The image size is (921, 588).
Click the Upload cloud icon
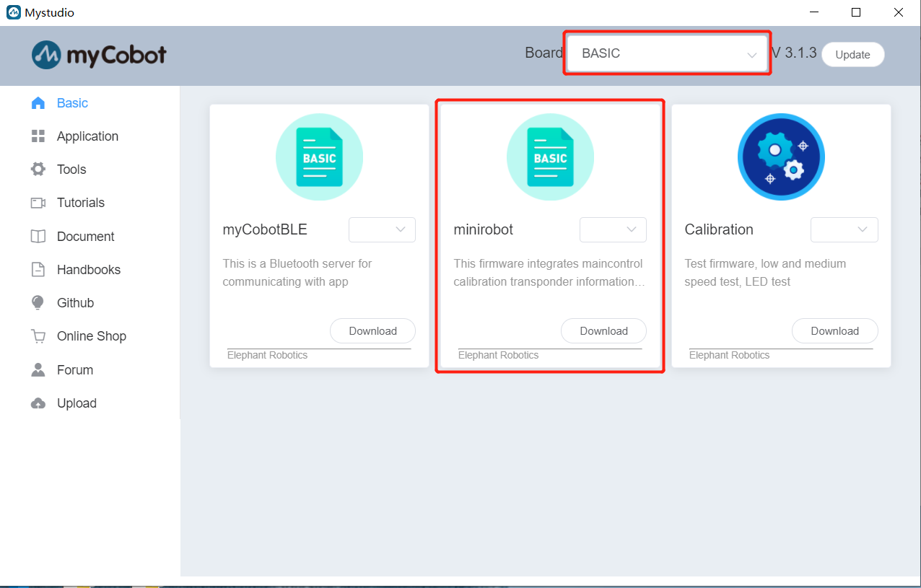pos(38,403)
